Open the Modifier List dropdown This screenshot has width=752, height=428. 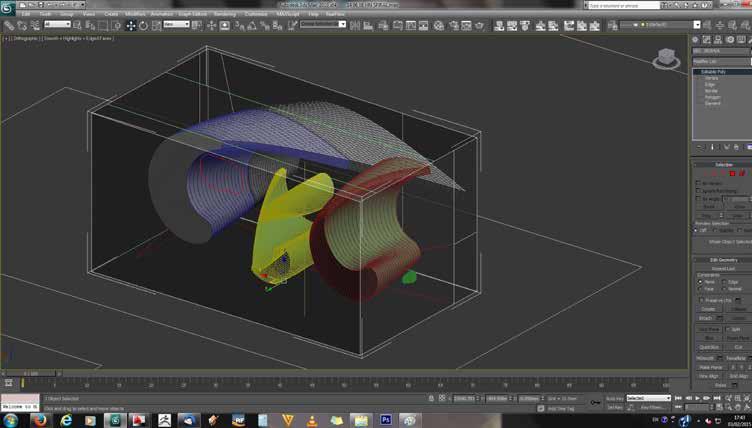[x=721, y=61]
